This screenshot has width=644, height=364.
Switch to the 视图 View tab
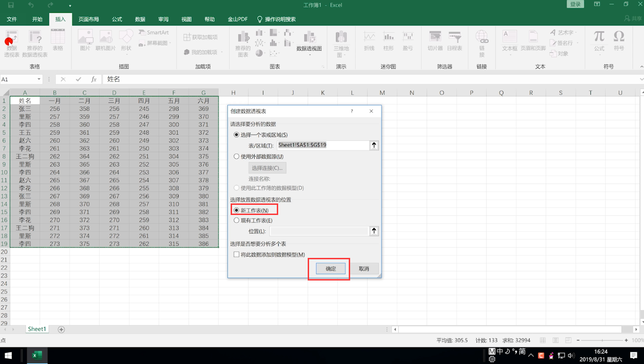186,19
